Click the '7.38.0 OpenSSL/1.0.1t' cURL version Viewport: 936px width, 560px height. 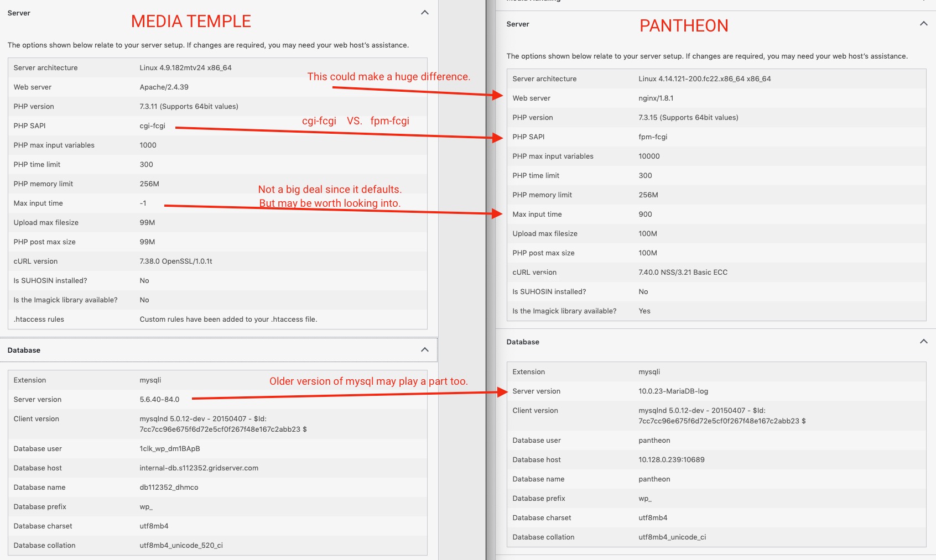point(176,261)
